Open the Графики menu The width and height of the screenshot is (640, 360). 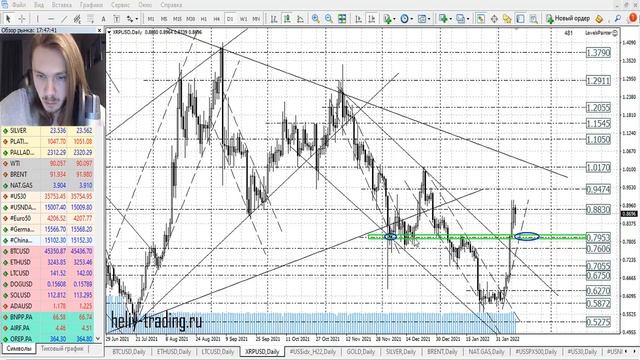91,5
